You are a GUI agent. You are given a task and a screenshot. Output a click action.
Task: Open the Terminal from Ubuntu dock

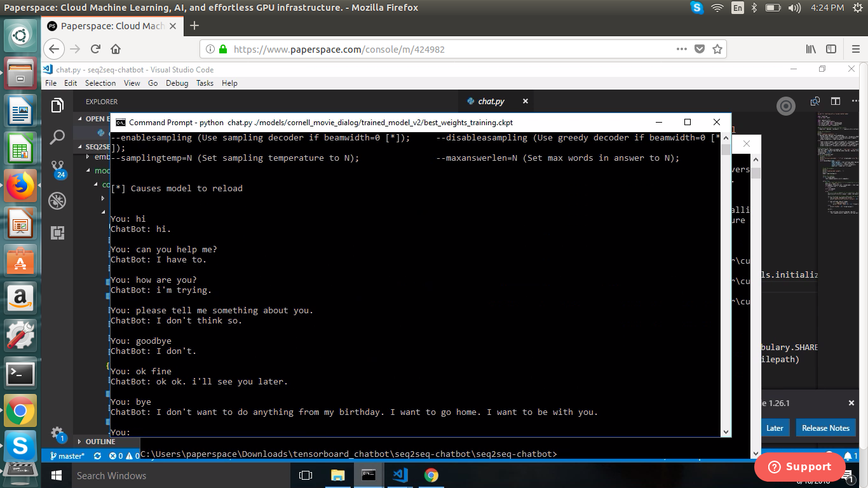(x=20, y=374)
